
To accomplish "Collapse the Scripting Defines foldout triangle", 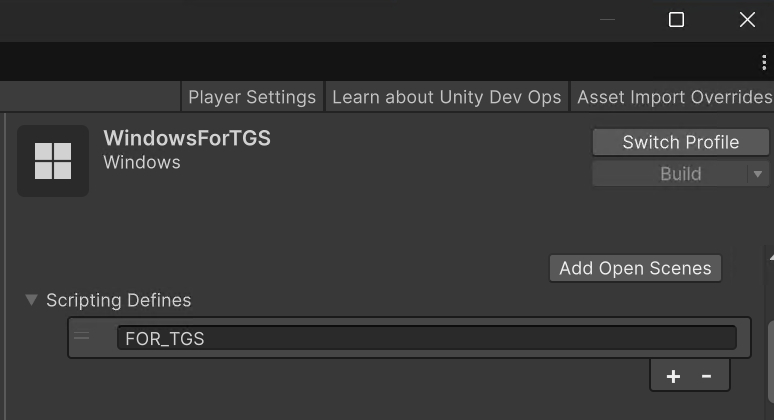I will 31,300.
